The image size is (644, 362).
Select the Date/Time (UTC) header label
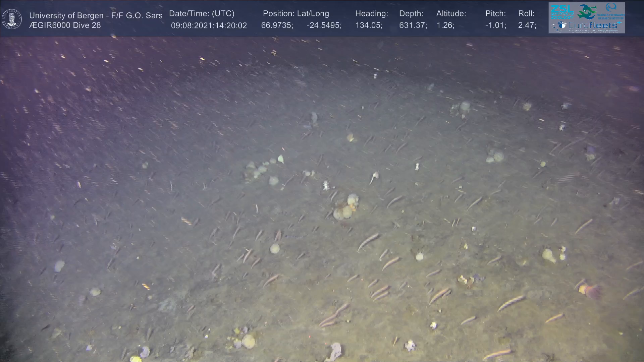click(x=202, y=13)
